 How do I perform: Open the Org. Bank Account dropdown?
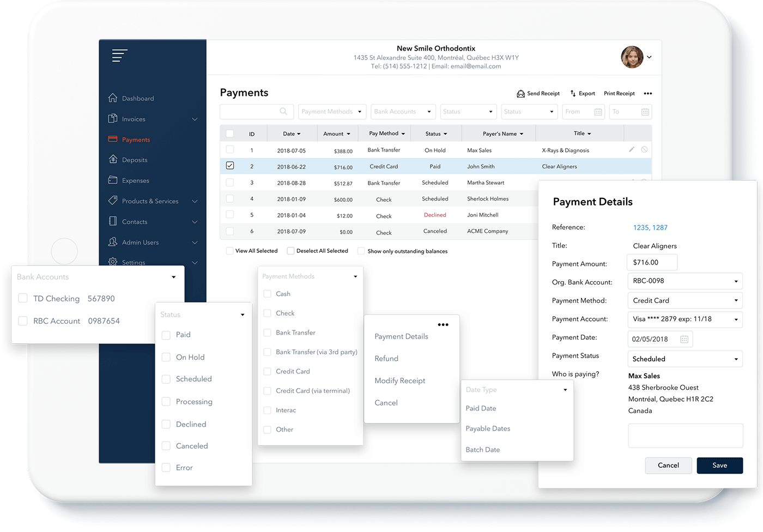click(x=685, y=281)
